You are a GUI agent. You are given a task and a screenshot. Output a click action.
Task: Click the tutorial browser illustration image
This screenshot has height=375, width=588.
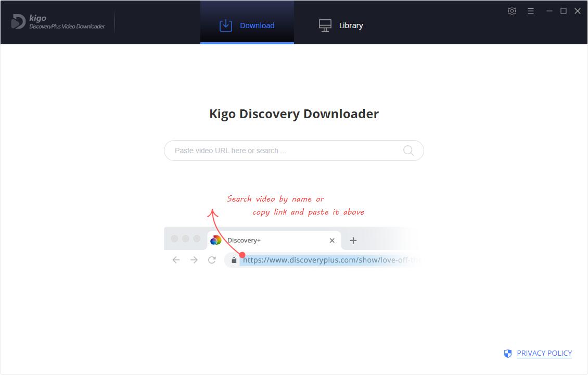pos(294,231)
